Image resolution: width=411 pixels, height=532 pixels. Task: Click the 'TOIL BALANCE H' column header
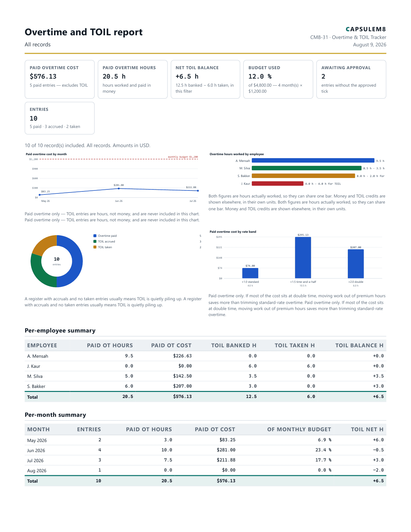point(359,345)
